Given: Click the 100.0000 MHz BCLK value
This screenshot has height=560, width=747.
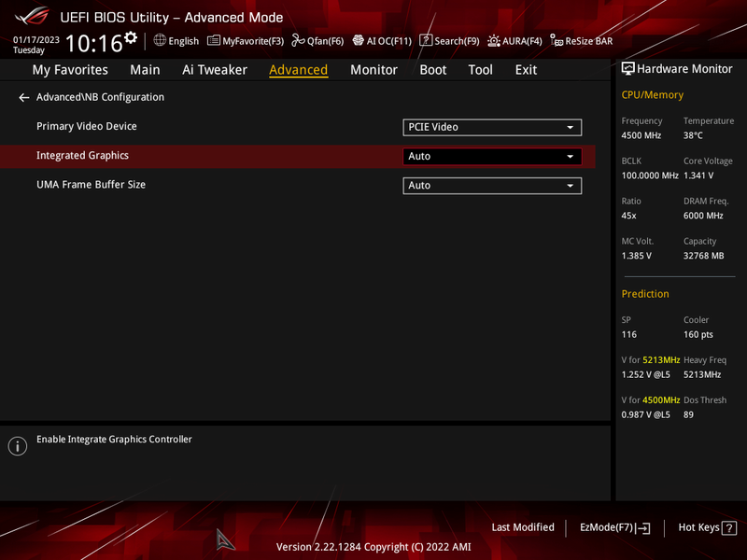Looking at the screenshot, I should coord(650,175).
